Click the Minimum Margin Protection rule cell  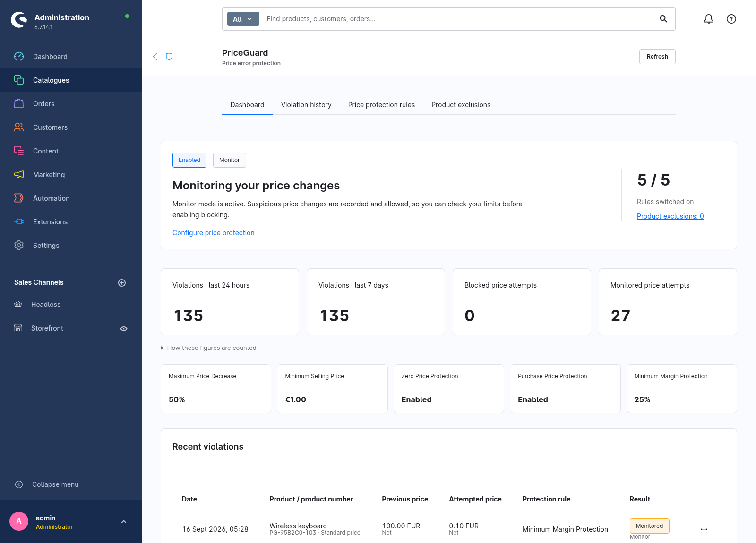tap(565, 529)
